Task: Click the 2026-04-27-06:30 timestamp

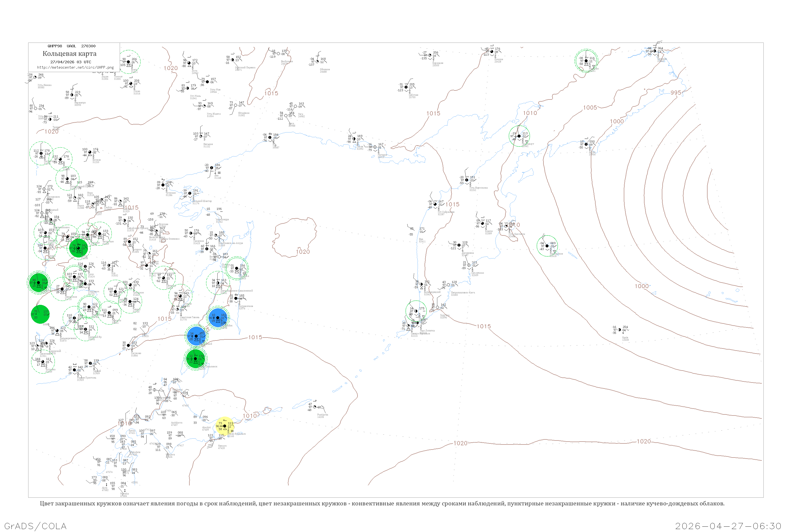Action: click(x=728, y=526)
